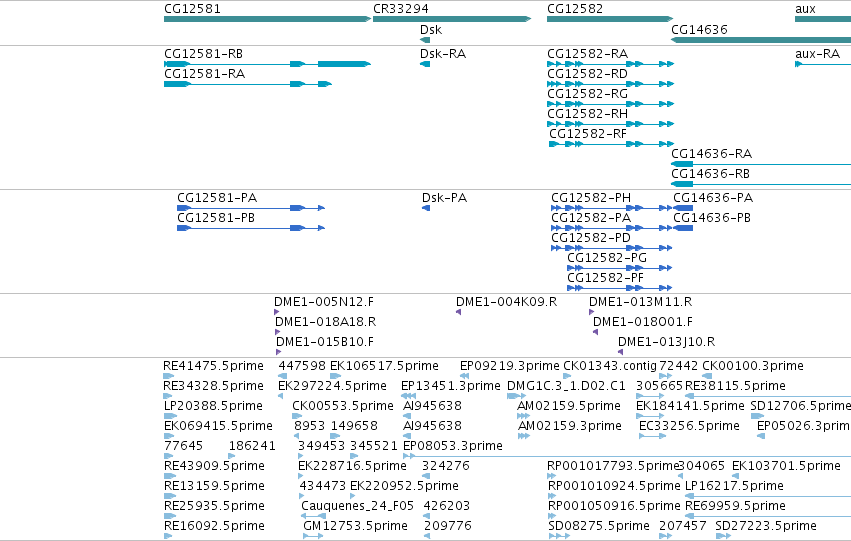This screenshot has width=851, height=541.
Task: Click the EC33256.5prime EST feature
Action: click(x=652, y=436)
